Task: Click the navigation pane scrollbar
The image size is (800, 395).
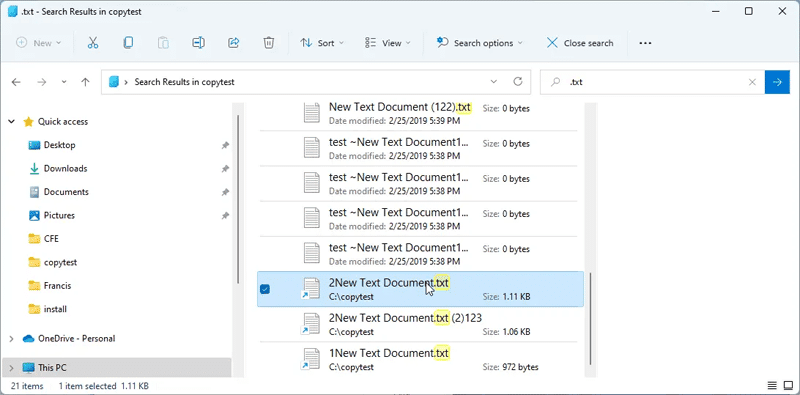Action: click(238, 199)
